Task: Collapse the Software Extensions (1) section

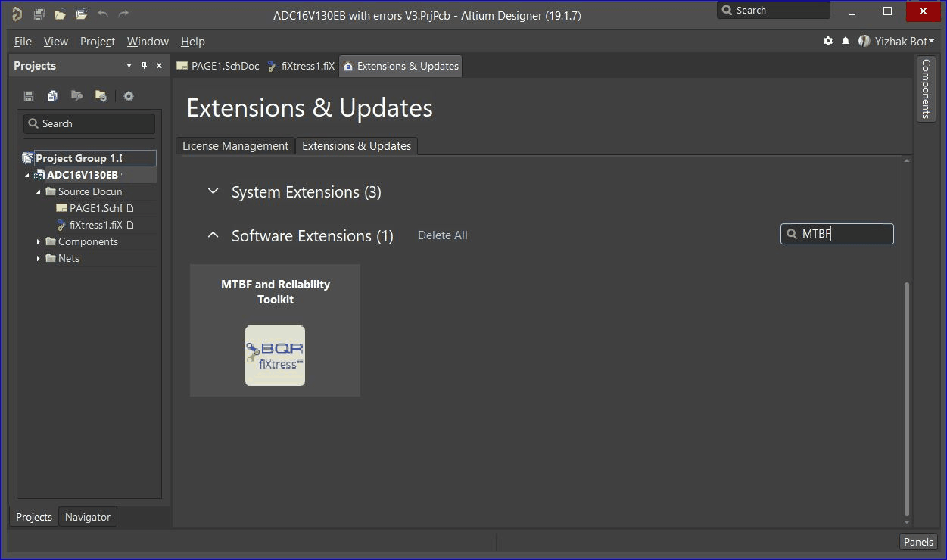Action: click(x=213, y=235)
